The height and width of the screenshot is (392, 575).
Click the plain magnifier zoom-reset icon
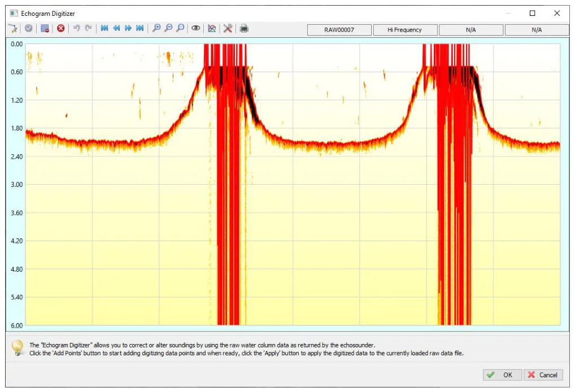[180, 28]
